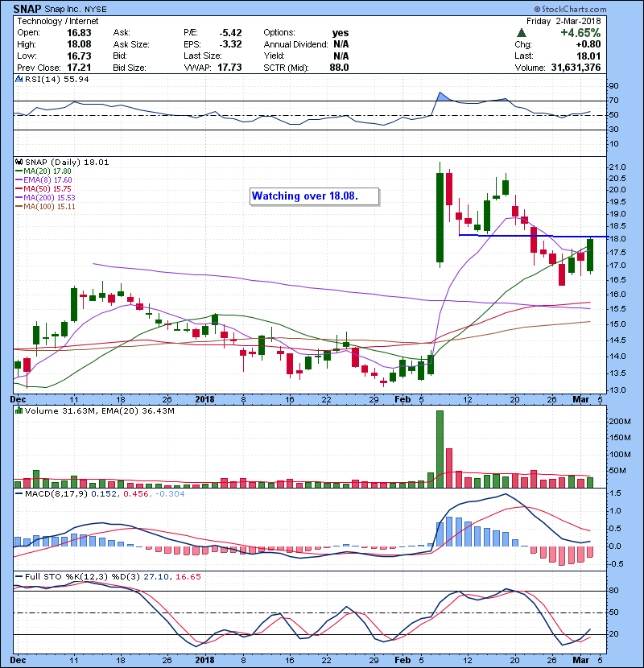Click the Prev Close value 17.21
The width and height of the screenshot is (644, 668).
[x=79, y=68]
